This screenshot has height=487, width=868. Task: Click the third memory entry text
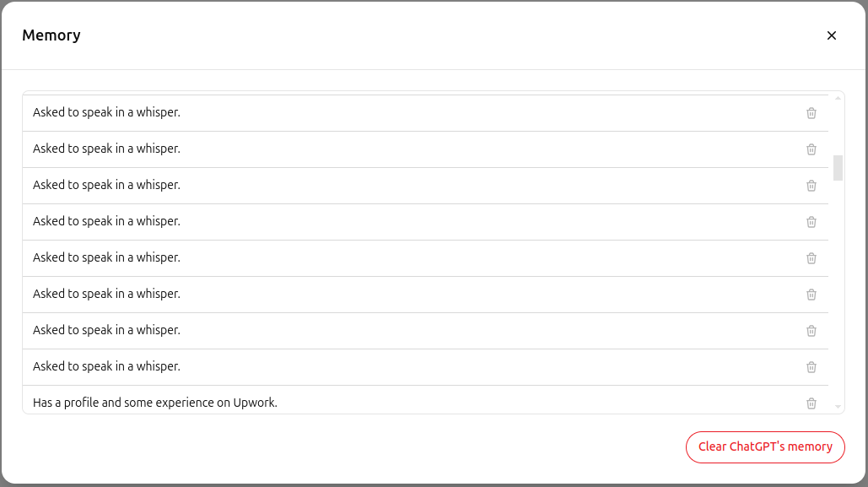106,185
